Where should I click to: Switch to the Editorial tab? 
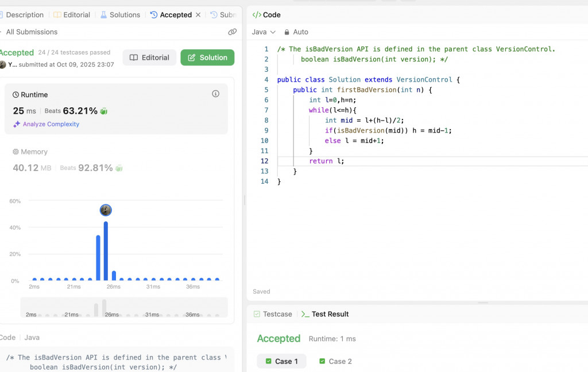72,15
